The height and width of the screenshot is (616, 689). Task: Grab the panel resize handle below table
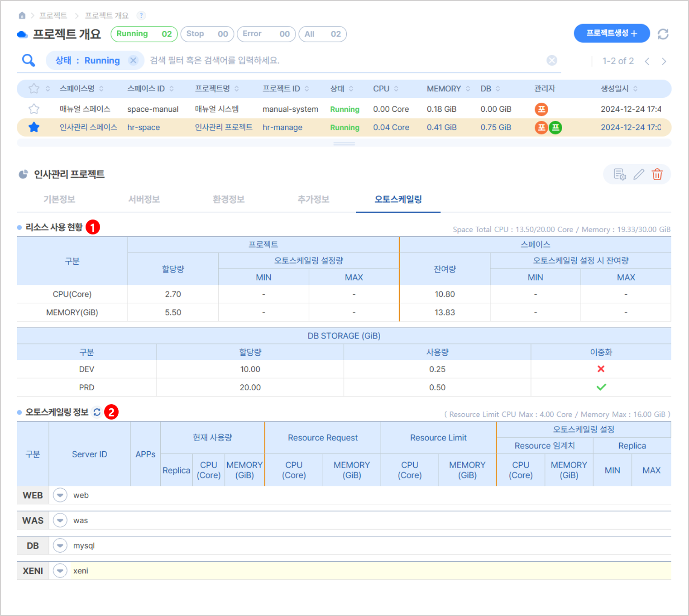pyautogui.click(x=344, y=143)
